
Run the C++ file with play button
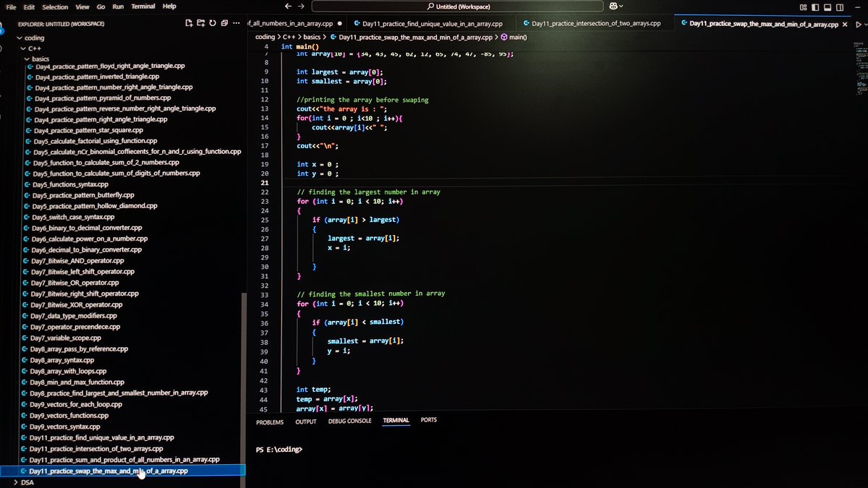(859, 24)
